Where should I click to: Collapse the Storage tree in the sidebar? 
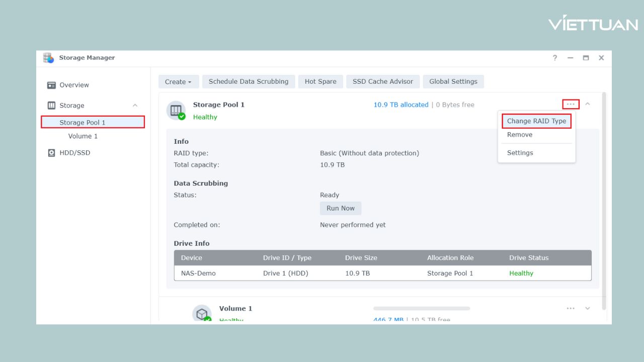pyautogui.click(x=134, y=105)
